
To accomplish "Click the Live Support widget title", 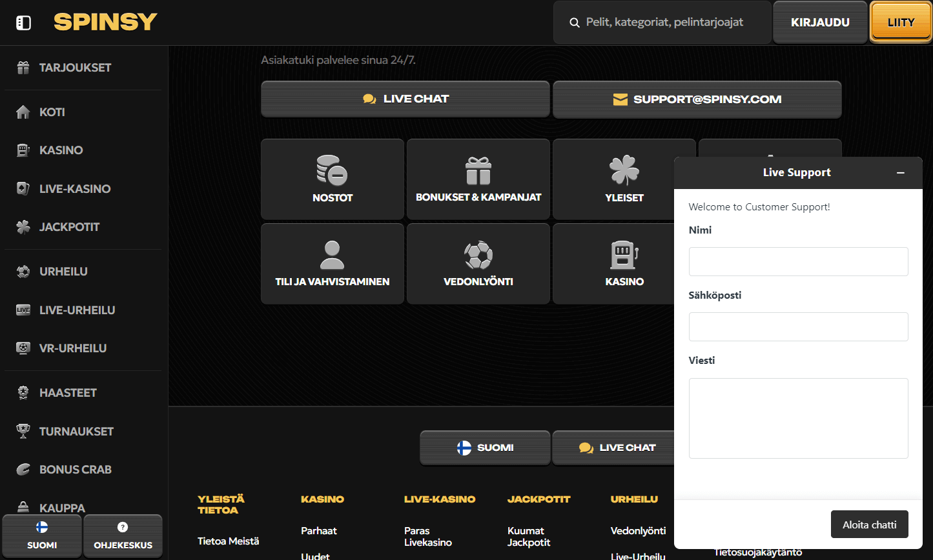I will [x=797, y=173].
